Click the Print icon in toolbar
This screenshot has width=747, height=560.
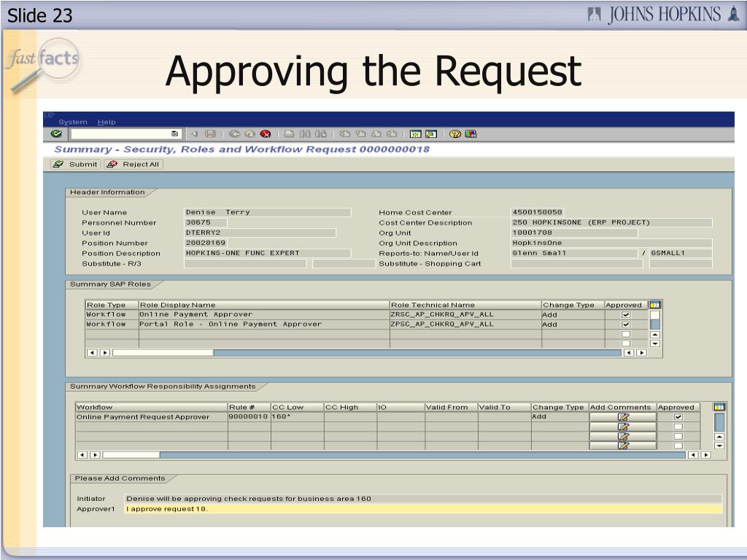289,134
